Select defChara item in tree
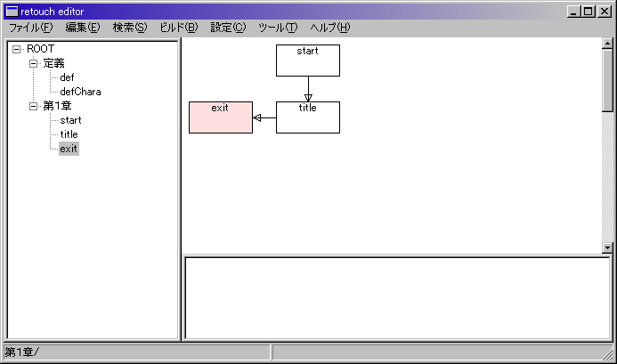Image resolution: width=617 pixels, height=364 pixels. (x=80, y=92)
